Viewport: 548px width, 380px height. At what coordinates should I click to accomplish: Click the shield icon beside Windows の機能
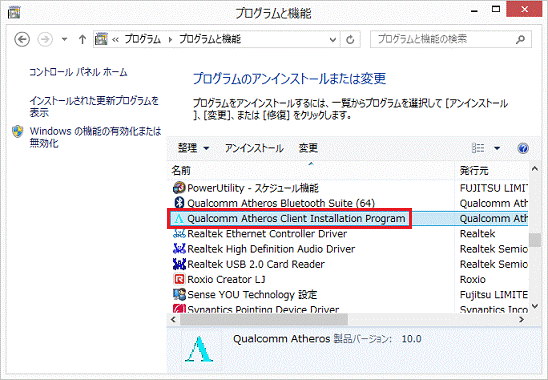click(x=17, y=132)
